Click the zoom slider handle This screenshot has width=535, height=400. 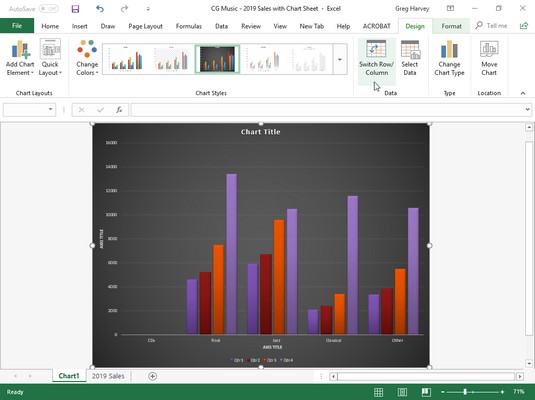point(465,392)
